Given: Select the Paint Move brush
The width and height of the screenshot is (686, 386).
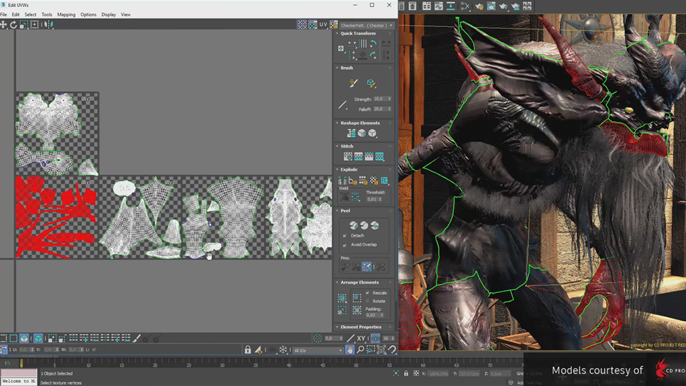Looking at the screenshot, I should point(354,83).
